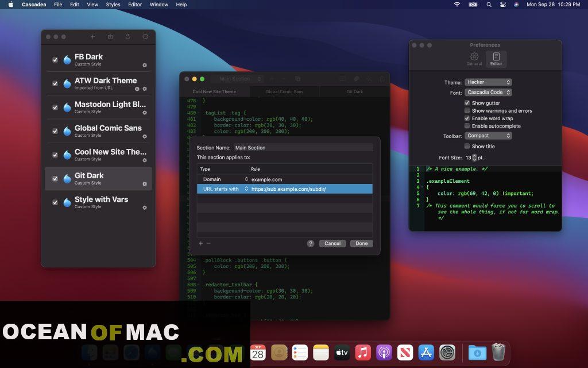Open the Cascadea application menu
588x368 pixels.
(34, 5)
